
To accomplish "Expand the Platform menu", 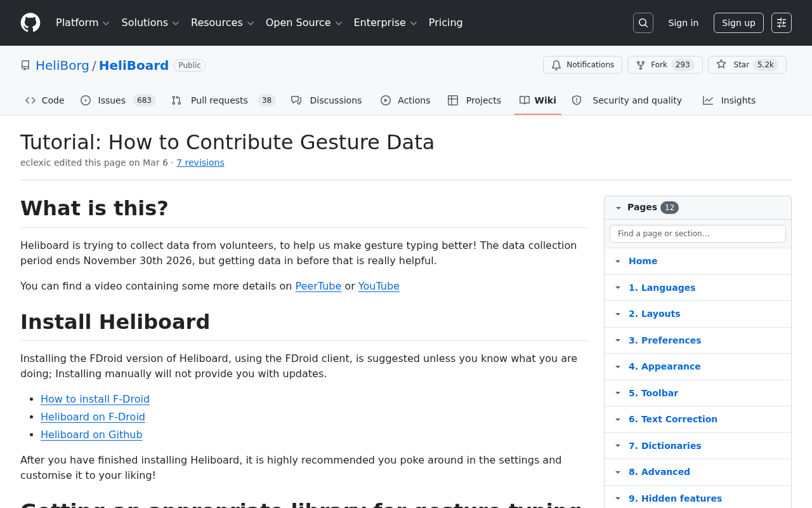I will [x=83, y=23].
